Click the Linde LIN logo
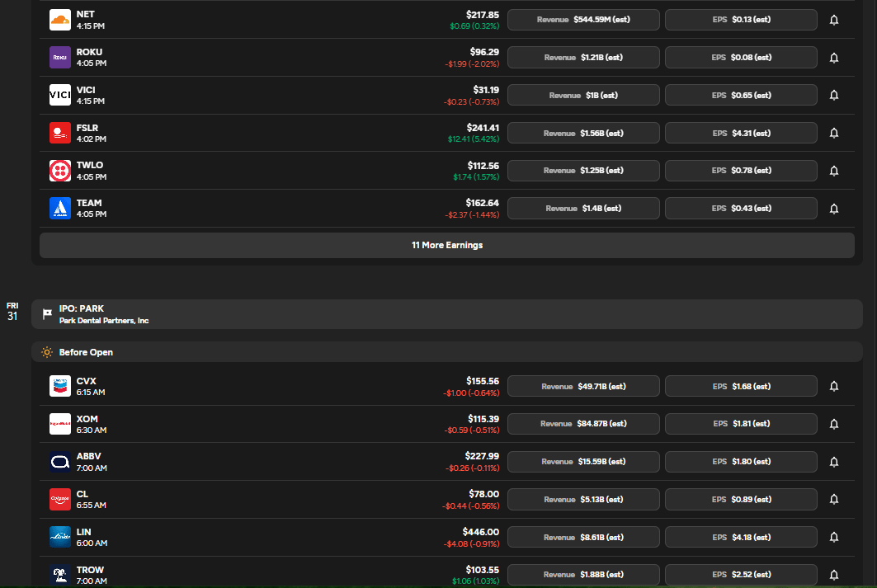Image resolution: width=877 pixels, height=588 pixels. click(60, 537)
